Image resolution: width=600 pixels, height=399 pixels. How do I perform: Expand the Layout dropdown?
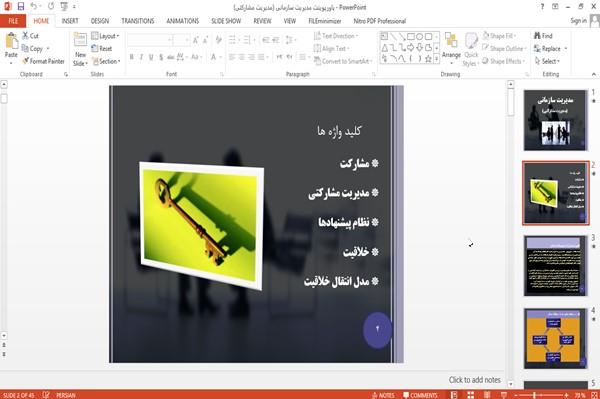[x=105, y=36]
